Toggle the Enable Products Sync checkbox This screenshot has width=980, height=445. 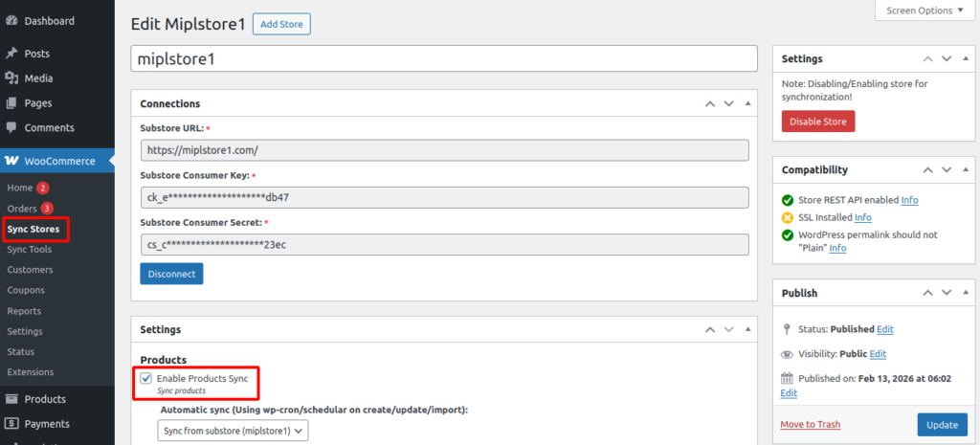point(145,379)
